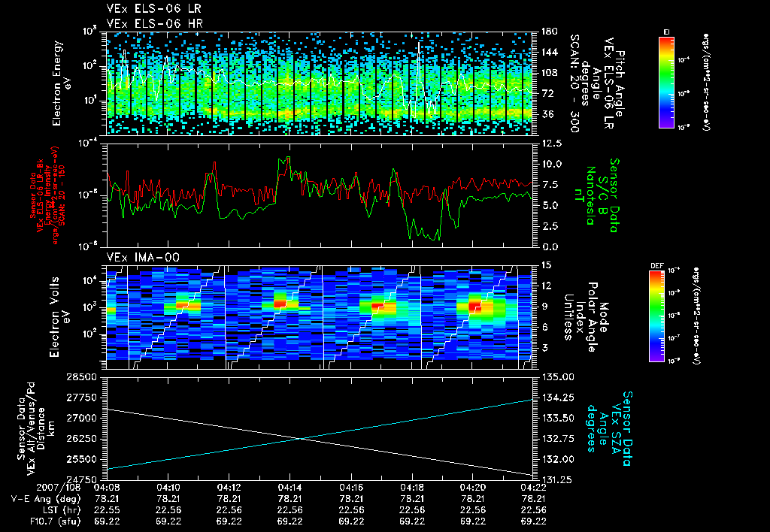Select the 'VEx ELS-06 LR' title text
The width and height of the screenshot is (770, 532).
(154, 9)
